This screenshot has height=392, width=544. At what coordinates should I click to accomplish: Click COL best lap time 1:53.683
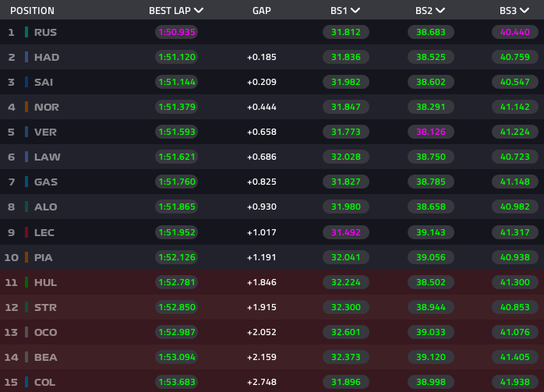[x=176, y=382]
